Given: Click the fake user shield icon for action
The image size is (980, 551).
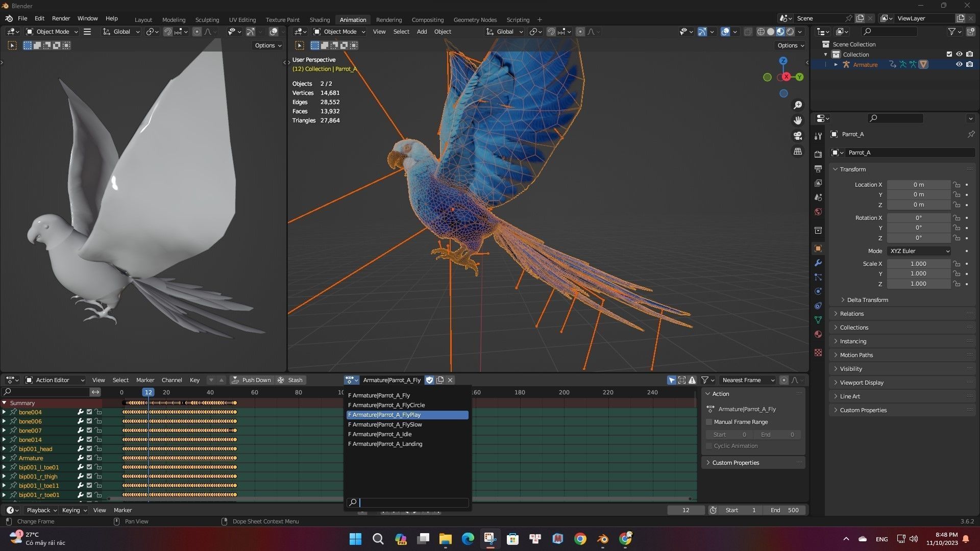Looking at the screenshot, I should pyautogui.click(x=429, y=380).
